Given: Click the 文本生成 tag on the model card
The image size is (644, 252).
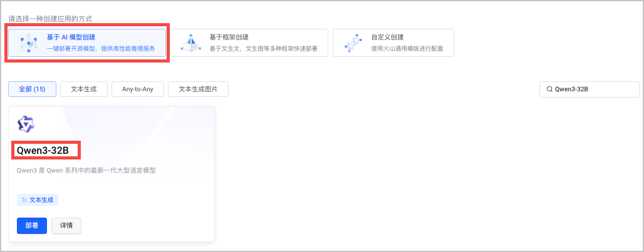Looking at the screenshot, I should coord(38,200).
